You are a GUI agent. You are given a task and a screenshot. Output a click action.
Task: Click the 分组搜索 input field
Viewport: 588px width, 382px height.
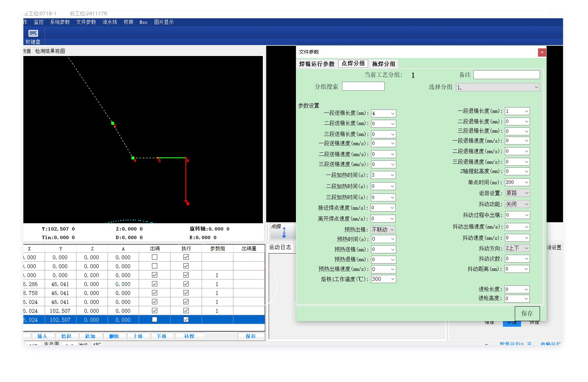363,87
